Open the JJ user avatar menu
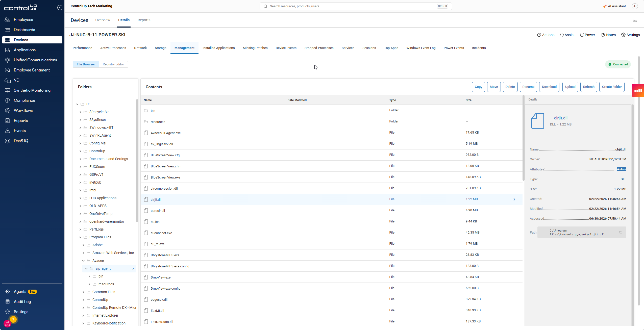This screenshot has height=330, width=644. [635, 6]
